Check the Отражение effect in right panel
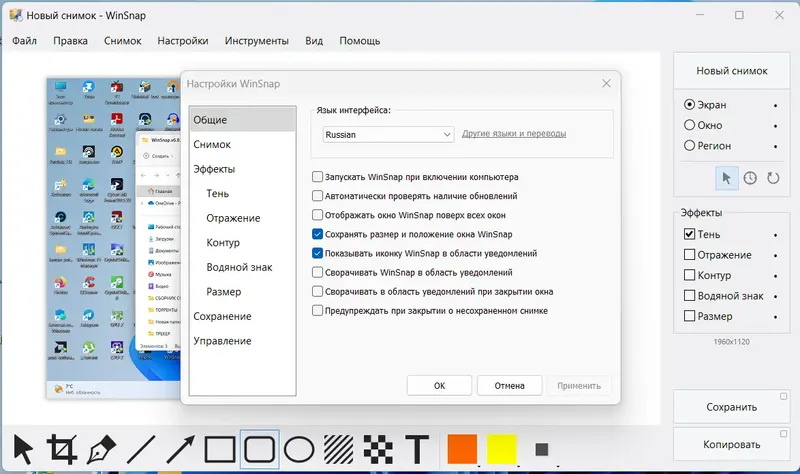Image resolution: width=800 pixels, height=474 pixels. [x=689, y=255]
